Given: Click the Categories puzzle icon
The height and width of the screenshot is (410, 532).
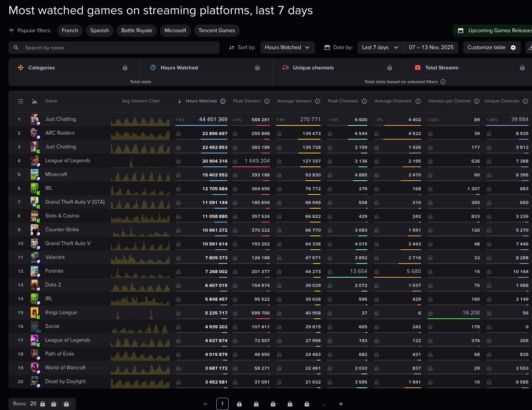Looking at the screenshot, I should click(21, 68).
